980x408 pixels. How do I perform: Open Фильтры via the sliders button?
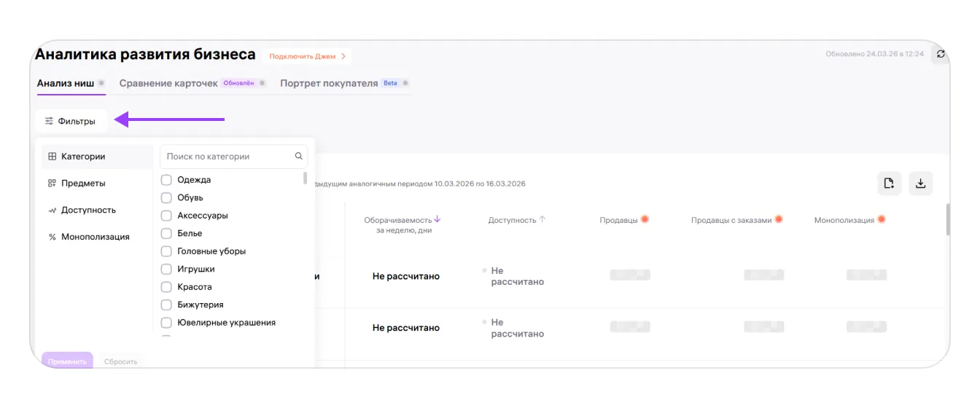(71, 121)
